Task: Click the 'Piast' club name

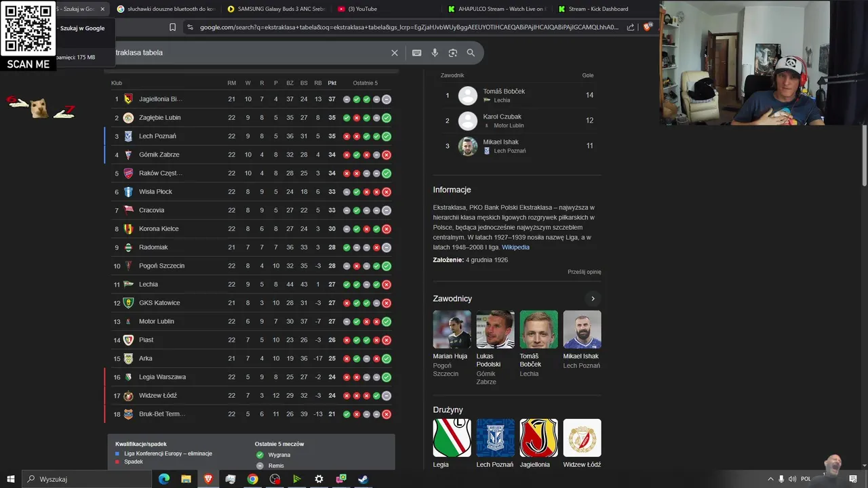Action: (146, 340)
